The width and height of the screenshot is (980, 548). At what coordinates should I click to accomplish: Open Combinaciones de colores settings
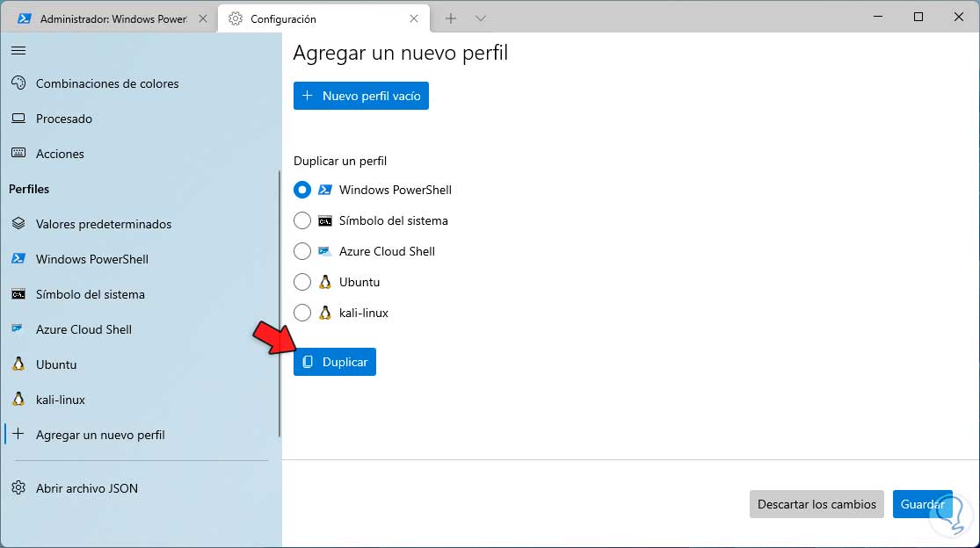coord(141,83)
